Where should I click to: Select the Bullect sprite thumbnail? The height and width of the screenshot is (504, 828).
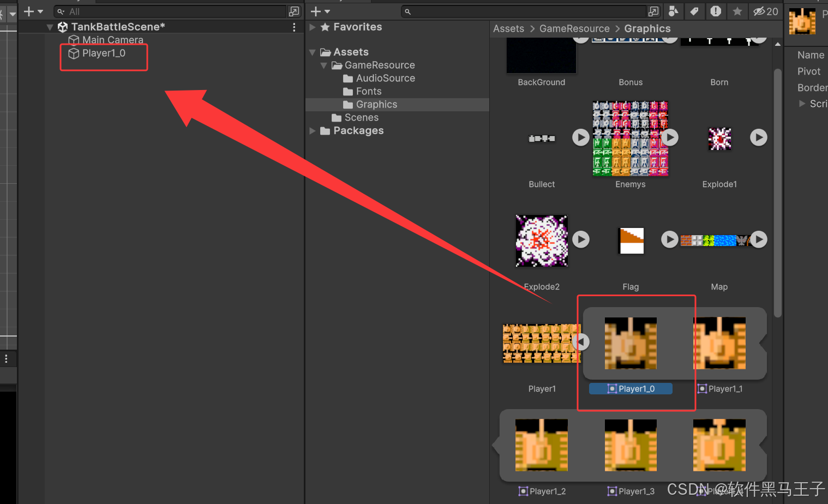542,139
